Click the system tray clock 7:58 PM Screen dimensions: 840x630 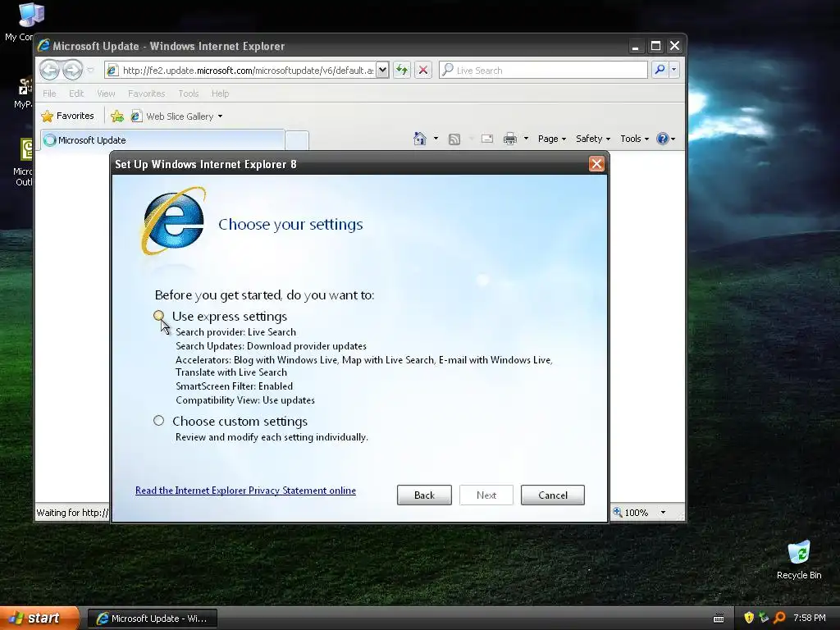809,618
